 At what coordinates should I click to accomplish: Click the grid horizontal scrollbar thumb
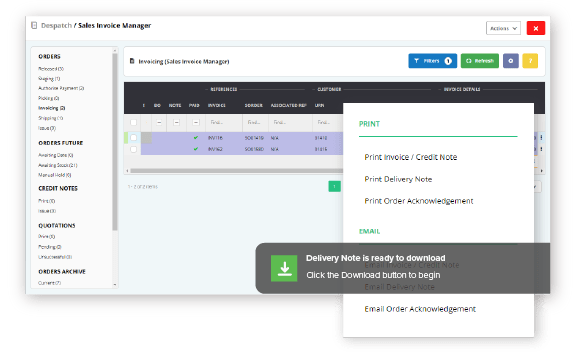pyautogui.click(x=237, y=171)
